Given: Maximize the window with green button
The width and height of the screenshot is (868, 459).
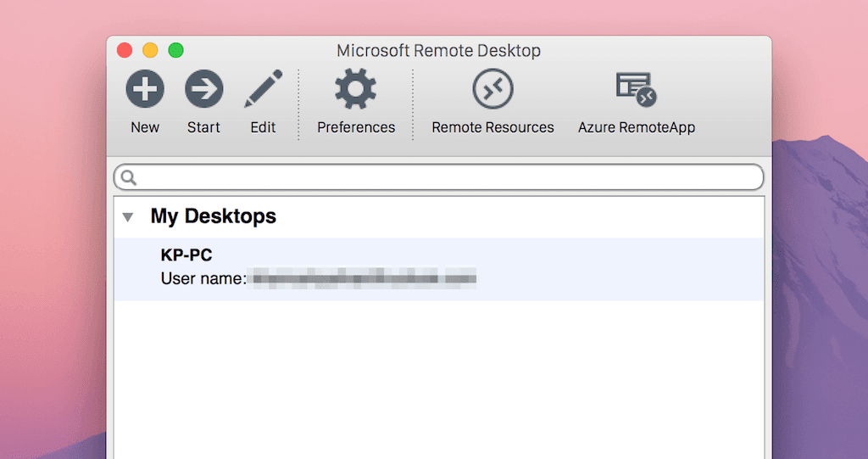Looking at the screenshot, I should point(176,50).
